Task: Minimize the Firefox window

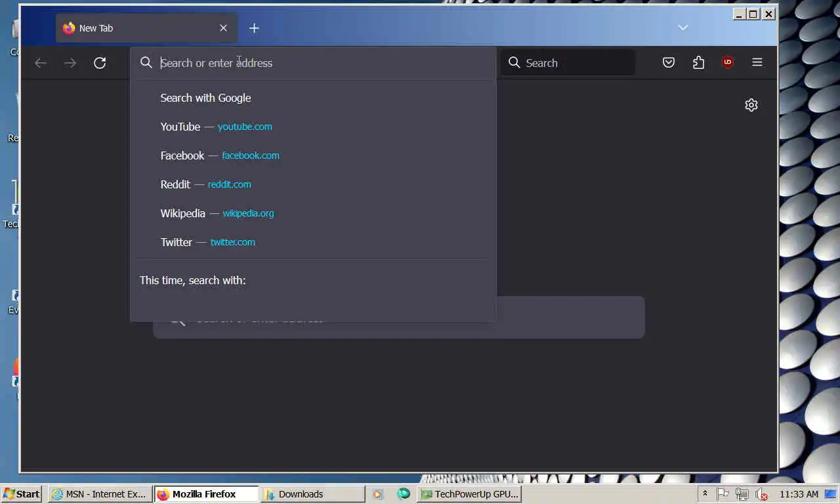Action: point(739,14)
